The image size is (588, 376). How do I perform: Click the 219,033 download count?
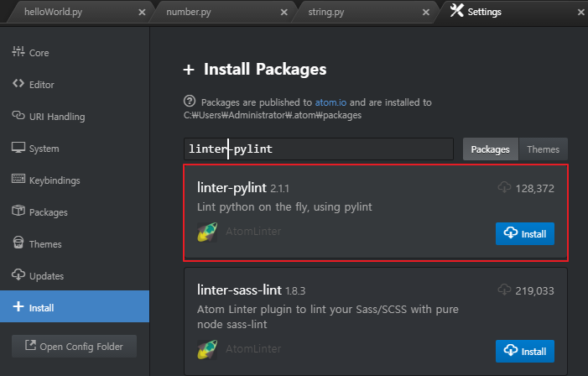point(535,291)
